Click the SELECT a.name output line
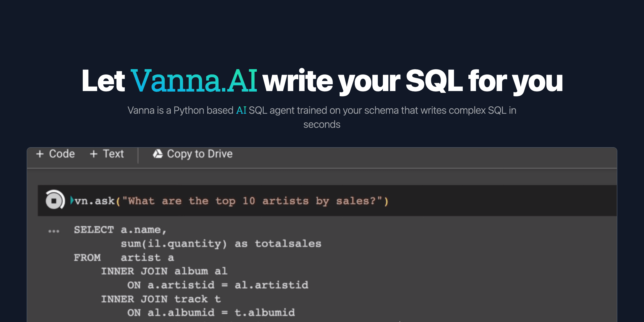Image resolution: width=644 pixels, height=322 pixels. (120, 230)
